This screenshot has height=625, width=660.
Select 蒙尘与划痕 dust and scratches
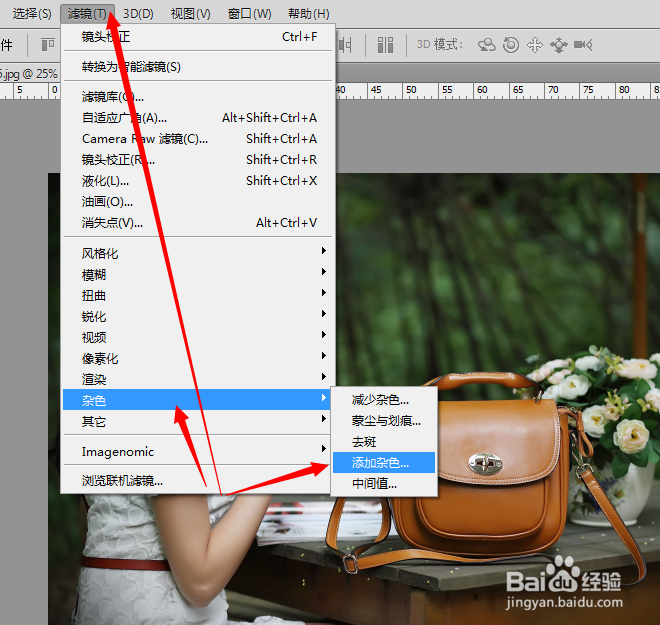pyautogui.click(x=384, y=421)
